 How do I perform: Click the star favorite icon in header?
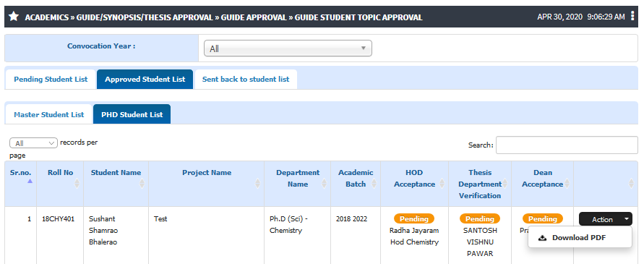click(14, 17)
